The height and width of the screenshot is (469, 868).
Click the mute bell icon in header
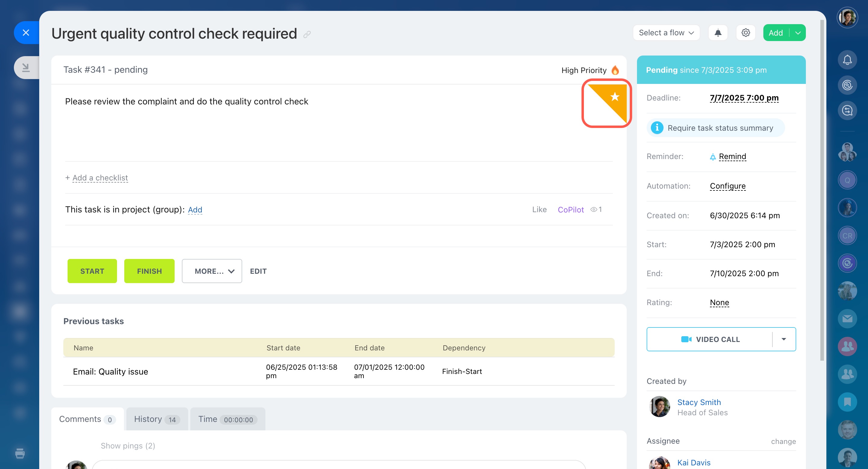[x=718, y=33]
